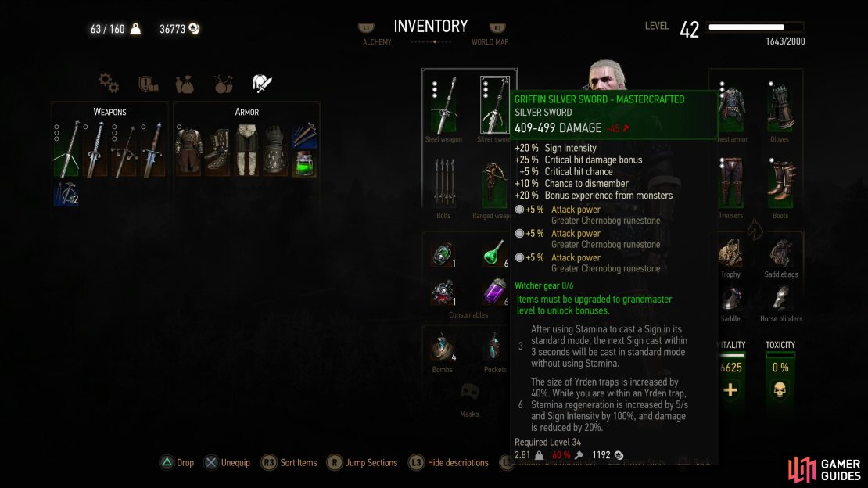Click the level experience progress bar
The height and width of the screenshot is (488, 868).
pyautogui.click(x=756, y=27)
